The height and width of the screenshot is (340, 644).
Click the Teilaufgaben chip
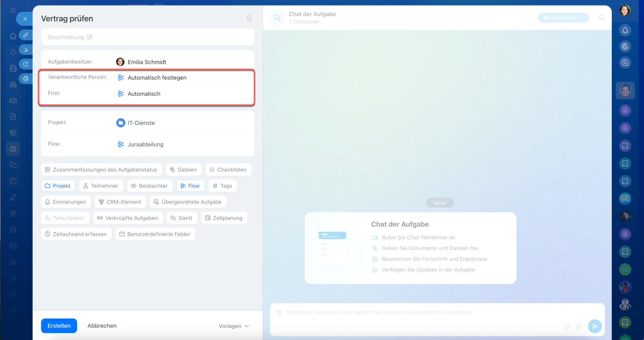[x=65, y=218]
